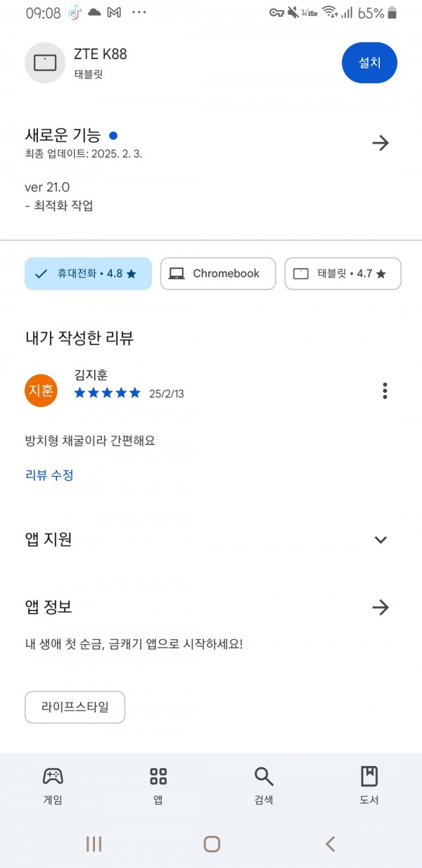This screenshot has height=868, width=422.
Task: Tap the ZTE K88 tablet device icon
Action: [45, 63]
